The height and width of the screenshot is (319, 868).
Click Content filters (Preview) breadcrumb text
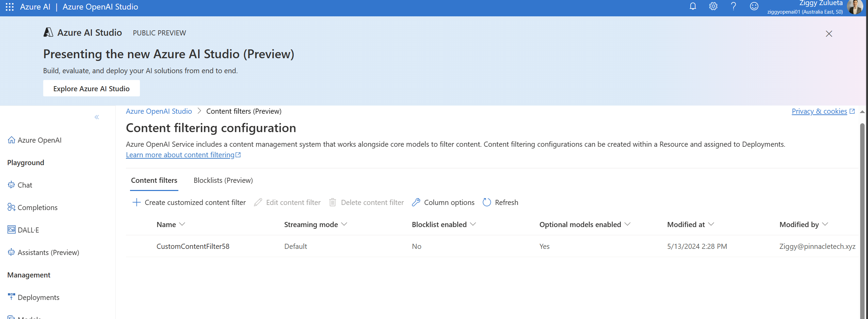point(244,111)
